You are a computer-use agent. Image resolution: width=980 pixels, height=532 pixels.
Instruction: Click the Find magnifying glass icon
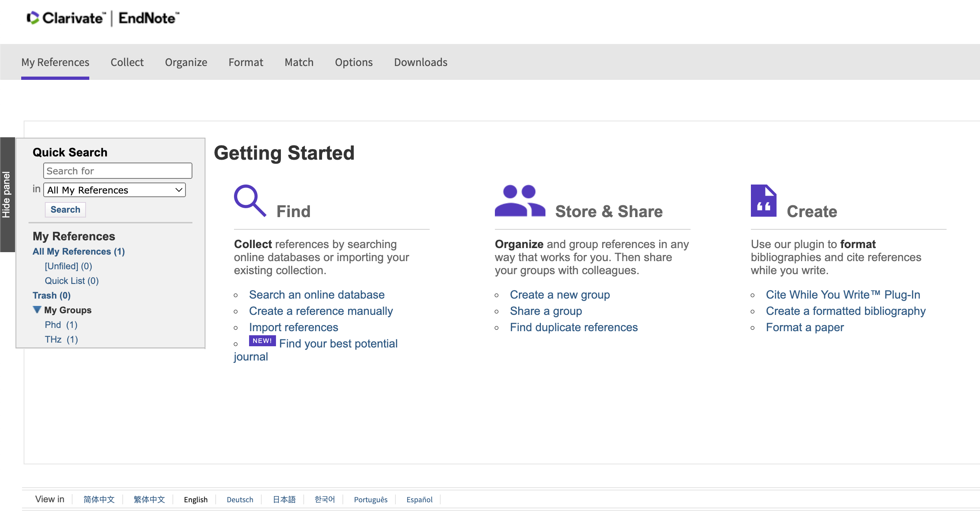pos(249,200)
